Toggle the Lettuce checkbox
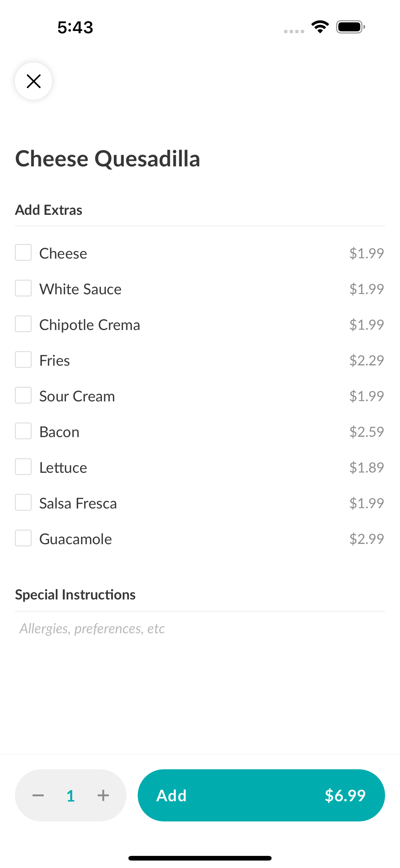The image size is (400, 868). pyautogui.click(x=23, y=467)
